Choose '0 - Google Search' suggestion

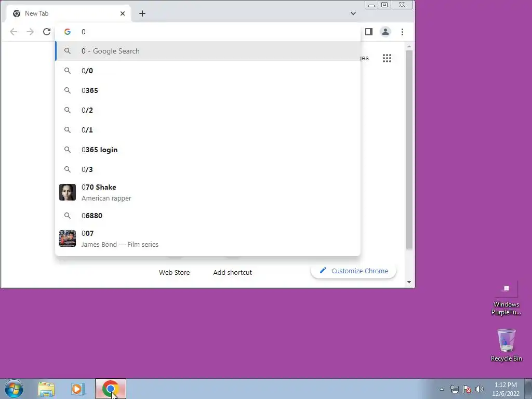[x=208, y=51]
